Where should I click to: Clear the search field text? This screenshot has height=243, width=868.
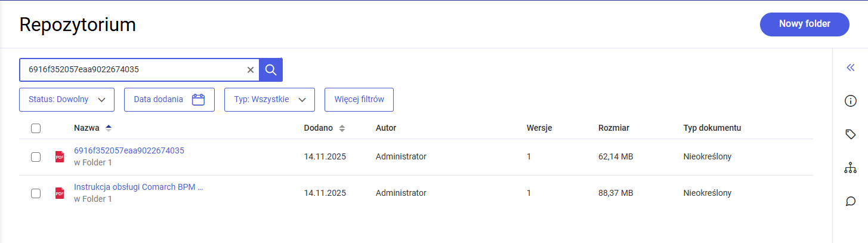point(251,70)
